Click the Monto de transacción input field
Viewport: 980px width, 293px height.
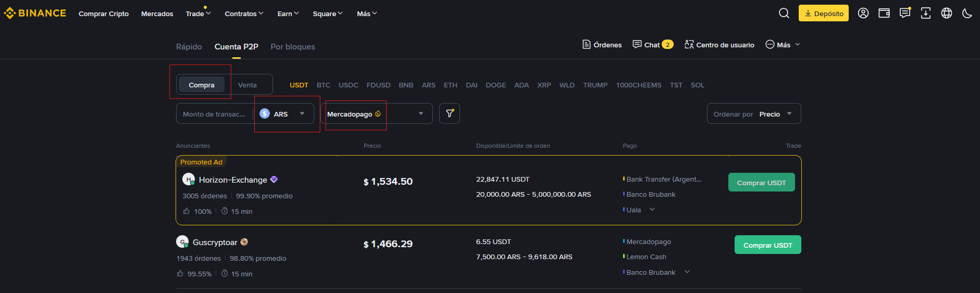click(x=214, y=113)
